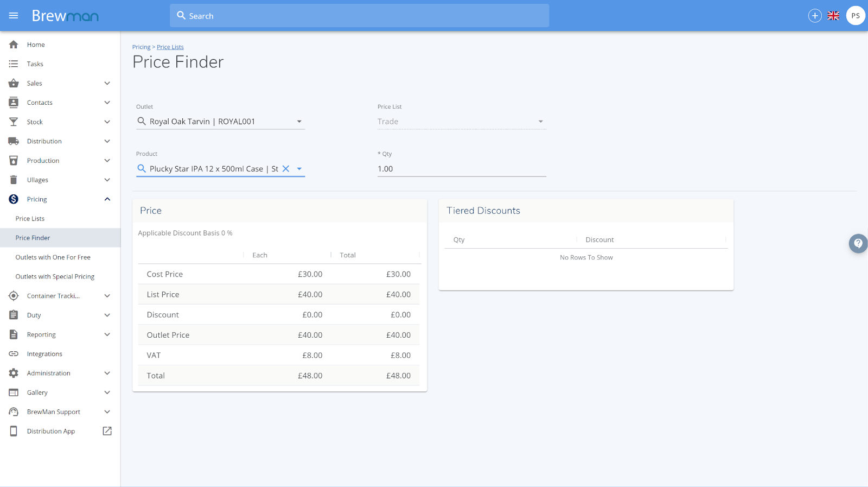The image size is (868, 487).
Task: Expand the Ullages menu chevron
Action: tap(107, 180)
